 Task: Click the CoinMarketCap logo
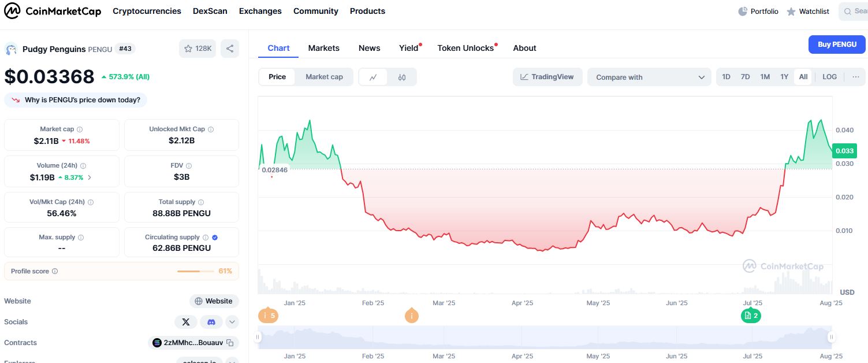click(x=53, y=11)
